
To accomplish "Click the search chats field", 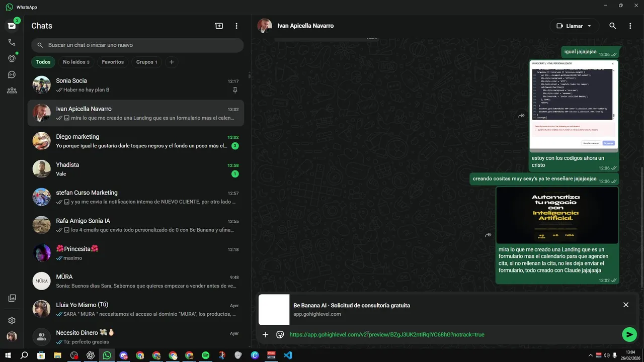I will (137, 45).
